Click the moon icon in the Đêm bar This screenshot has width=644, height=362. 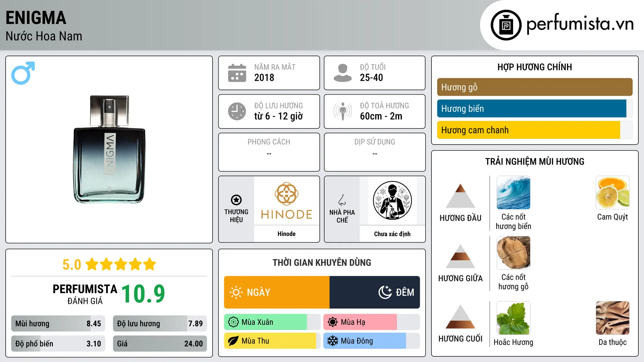pos(385,292)
